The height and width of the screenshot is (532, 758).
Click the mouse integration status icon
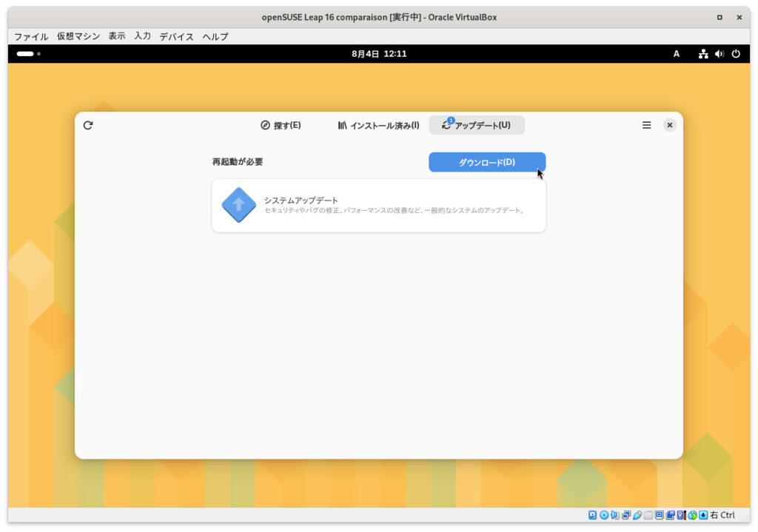(x=692, y=515)
